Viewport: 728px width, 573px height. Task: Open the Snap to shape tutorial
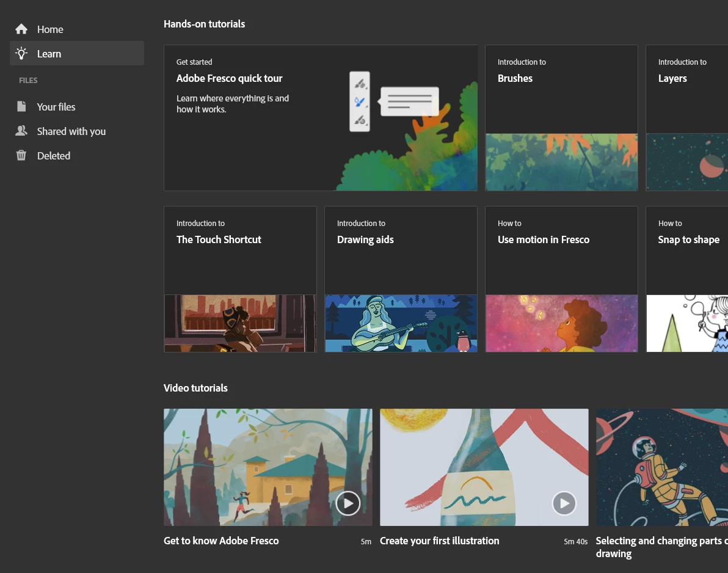pyautogui.click(x=687, y=279)
